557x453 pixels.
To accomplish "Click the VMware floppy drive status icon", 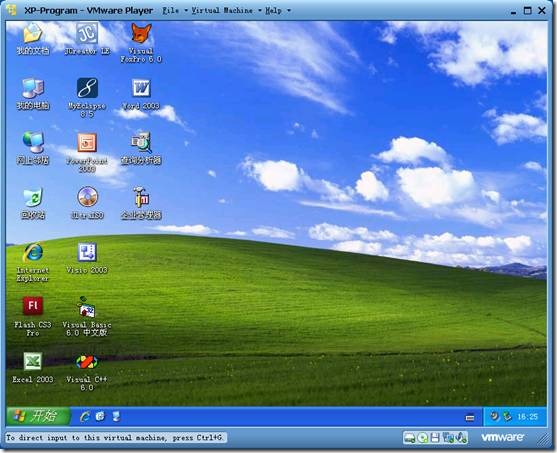I will 435,438.
